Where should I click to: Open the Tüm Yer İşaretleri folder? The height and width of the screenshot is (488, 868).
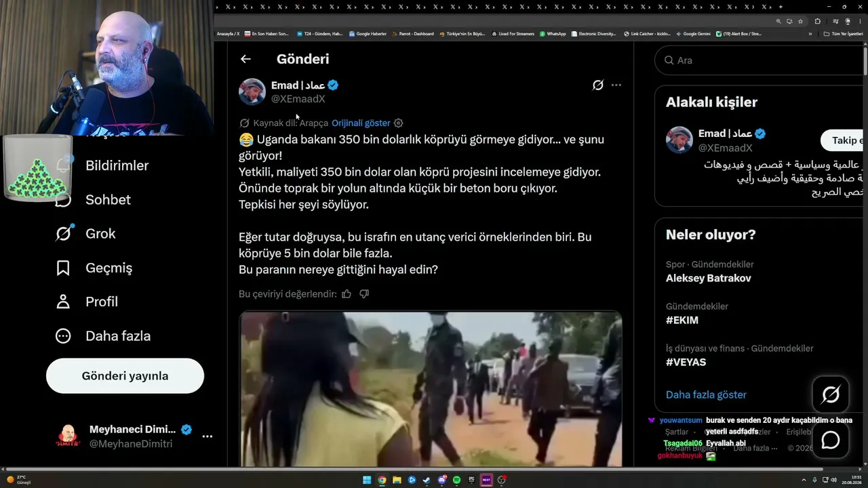(843, 34)
